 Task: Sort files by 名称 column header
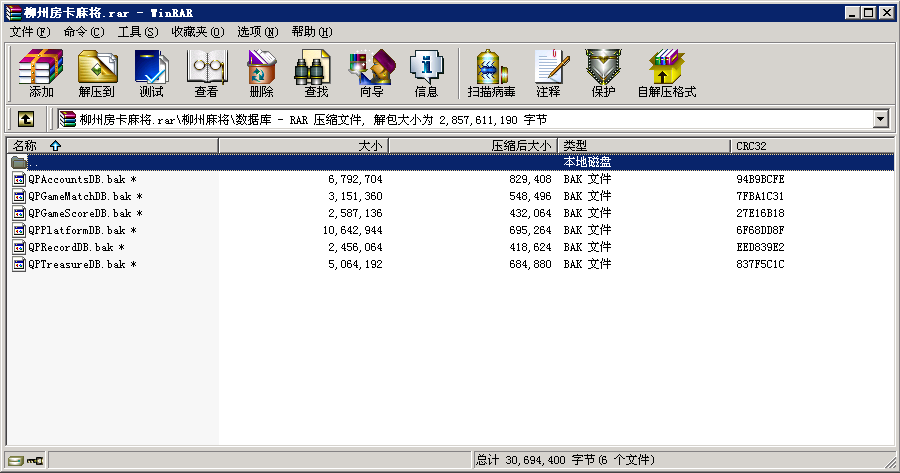(x=110, y=146)
